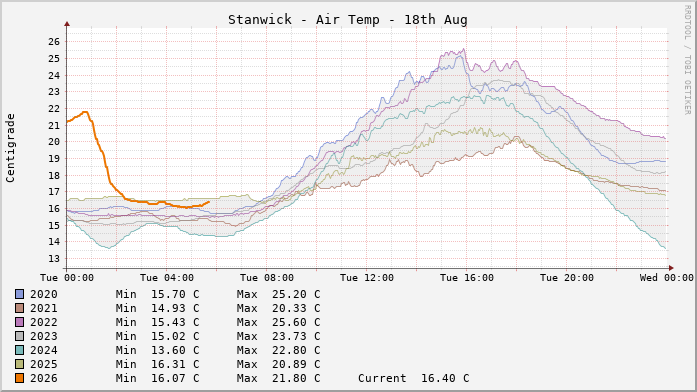Click the 26 y-axis tick label
Image resolution: width=697 pixels, height=392 pixels.
click(54, 42)
